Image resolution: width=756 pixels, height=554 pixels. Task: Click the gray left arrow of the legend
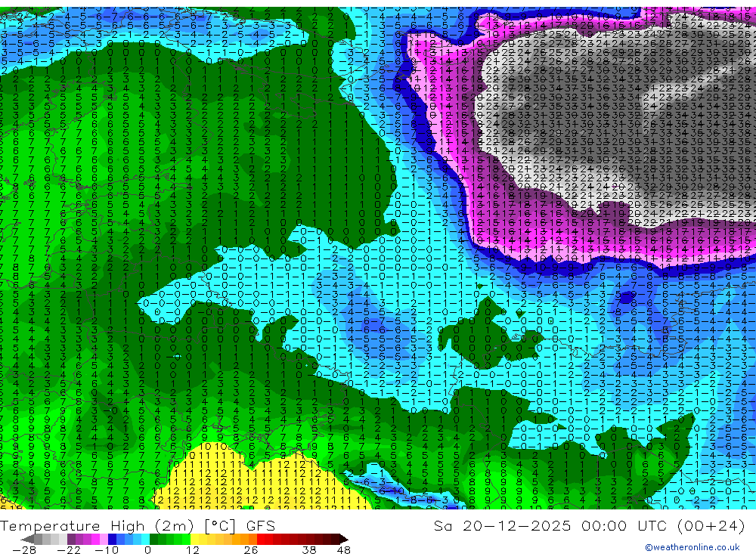click(27, 540)
